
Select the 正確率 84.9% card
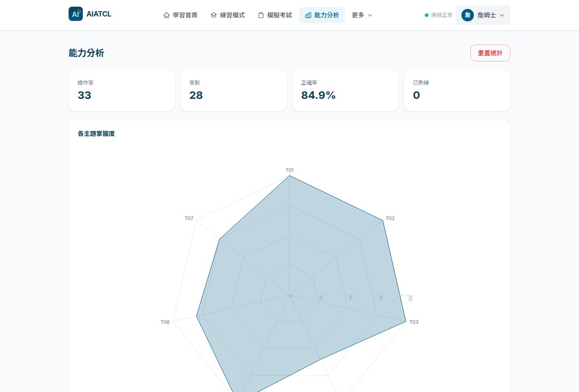[x=345, y=91]
